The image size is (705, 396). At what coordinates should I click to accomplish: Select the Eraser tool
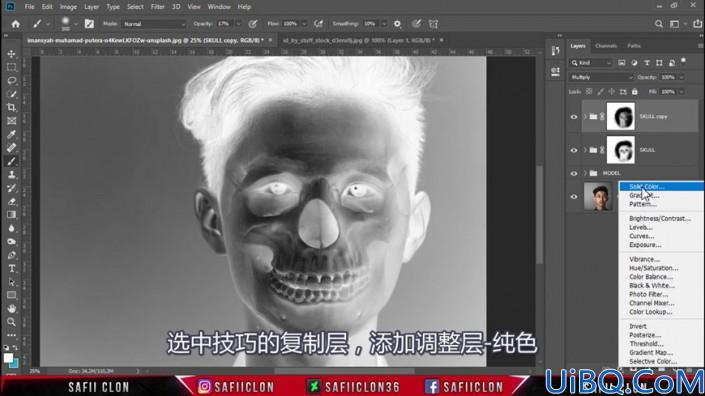(12, 201)
